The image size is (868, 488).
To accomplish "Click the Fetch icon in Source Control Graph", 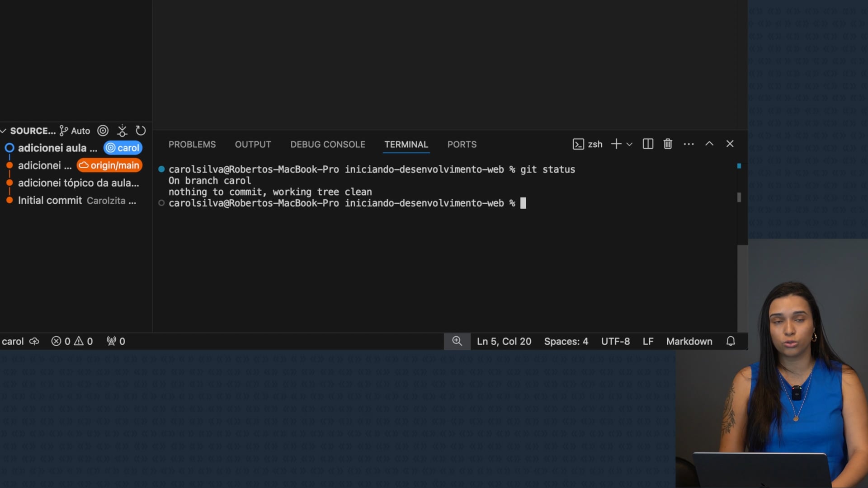I will point(122,131).
